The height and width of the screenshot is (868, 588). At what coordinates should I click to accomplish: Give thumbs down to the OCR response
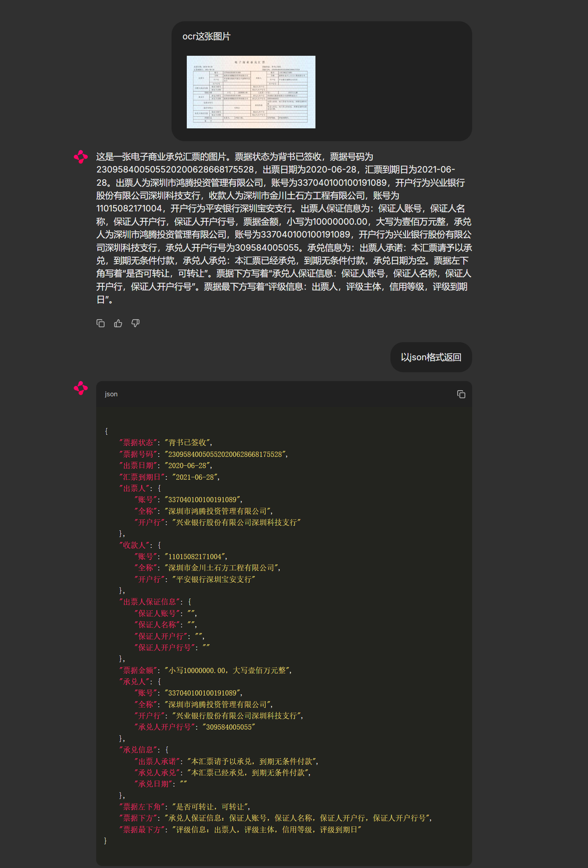[135, 323]
